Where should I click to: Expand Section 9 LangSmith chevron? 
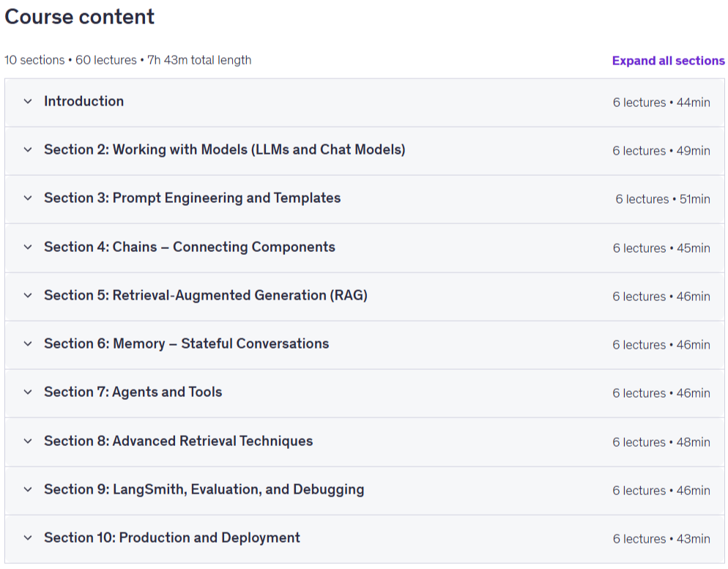[x=28, y=489]
